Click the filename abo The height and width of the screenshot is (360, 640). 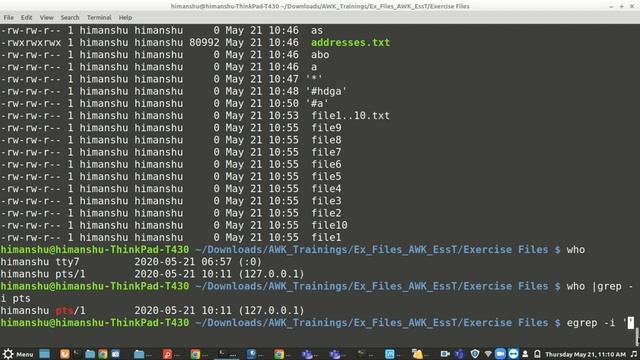[x=320, y=55]
